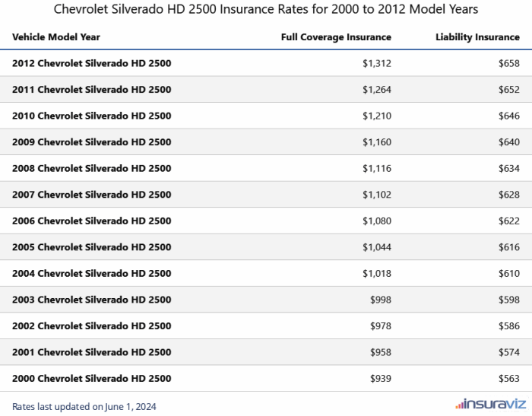
Task: Click the $574 liability insurance value
Action: 509,352
